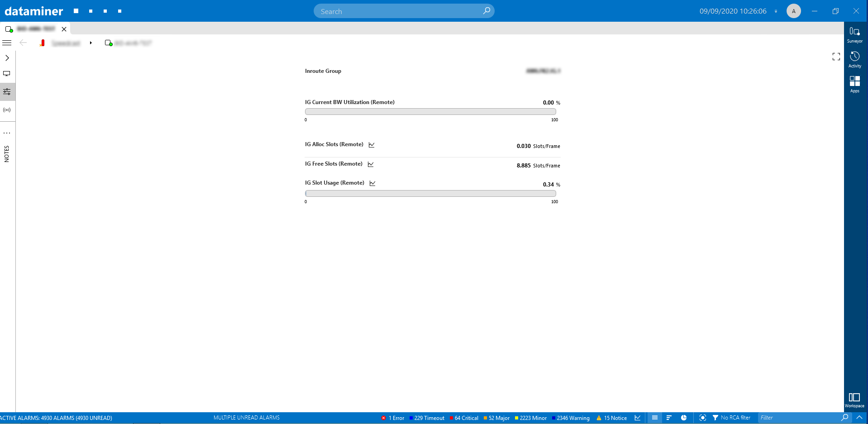
Task: Click magnifier icon in alarm filter box
Action: 844,417
